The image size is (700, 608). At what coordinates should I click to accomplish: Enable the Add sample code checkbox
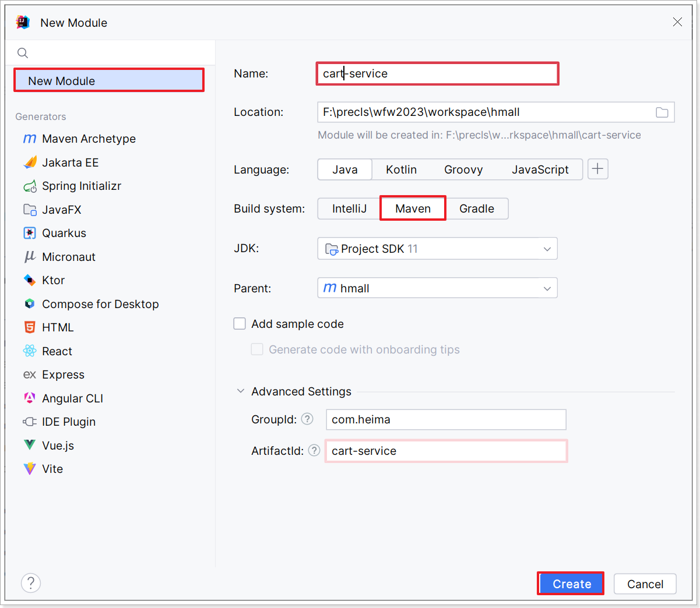pos(240,324)
